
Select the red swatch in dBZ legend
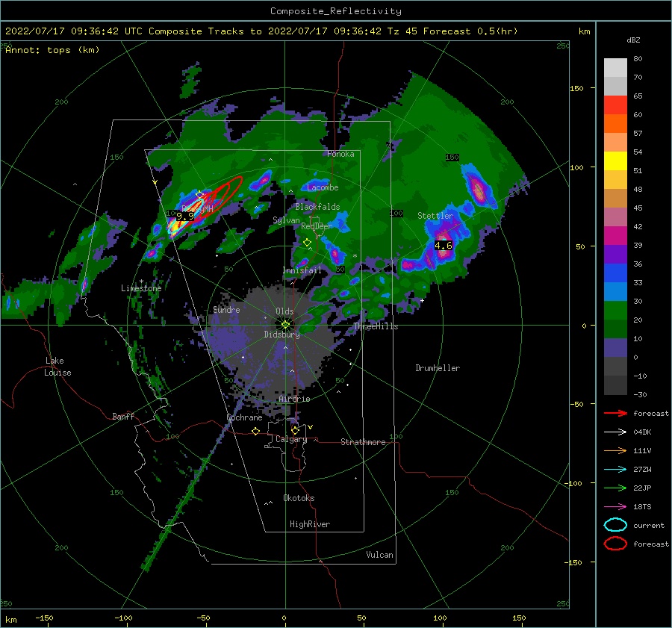(615, 105)
